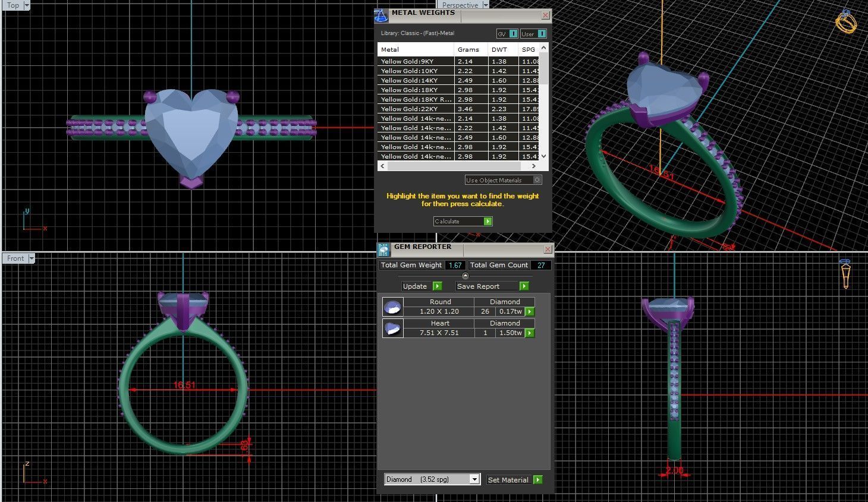This screenshot has height=502, width=868.
Task: Click the Total Gem Weight value 1.67
Action: tap(455, 266)
